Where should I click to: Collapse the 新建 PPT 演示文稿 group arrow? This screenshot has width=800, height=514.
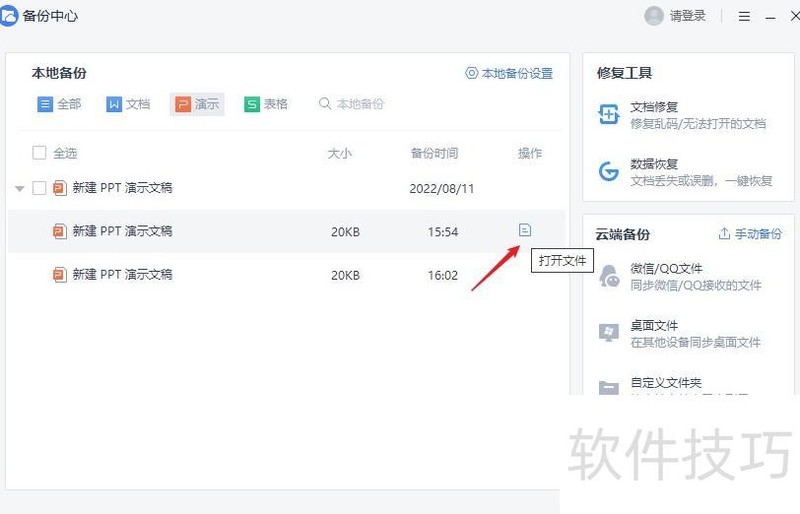point(19,189)
